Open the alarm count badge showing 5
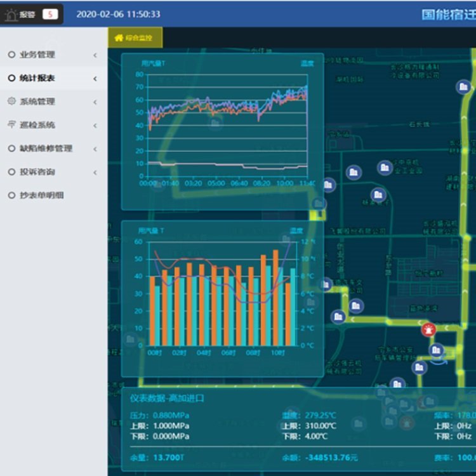The width and height of the screenshot is (476, 476). tap(50, 14)
